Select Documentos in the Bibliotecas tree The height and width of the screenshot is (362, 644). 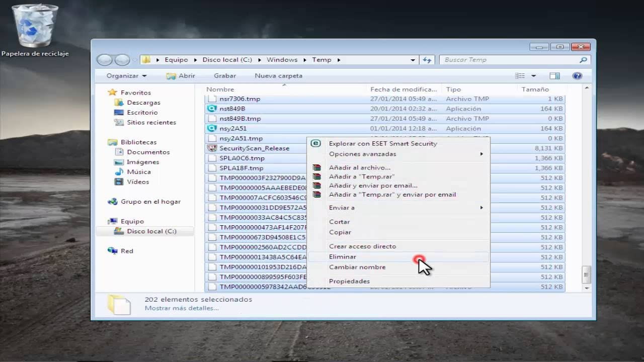point(148,152)
